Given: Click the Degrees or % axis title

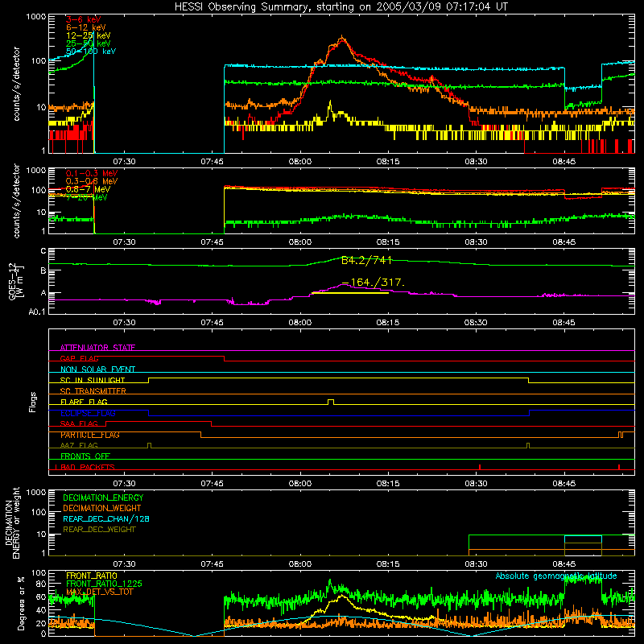Looking at the screenshot, I should pos(21,603).
